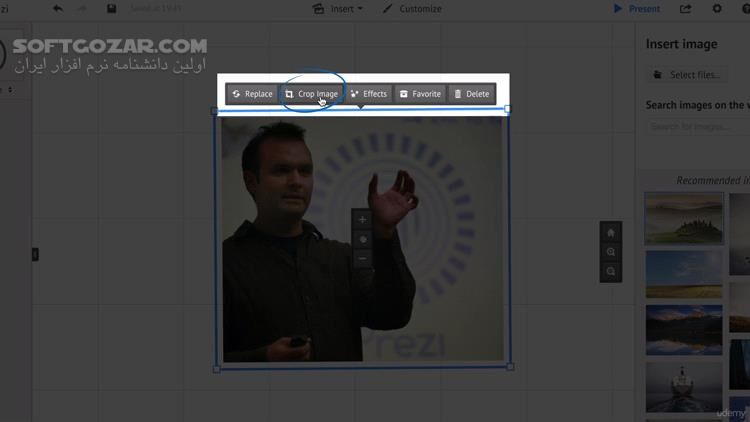Image resolution: width=750 pixels, height=422 pixels.
Task: Click the Select files button
Action: pos(688,75)
